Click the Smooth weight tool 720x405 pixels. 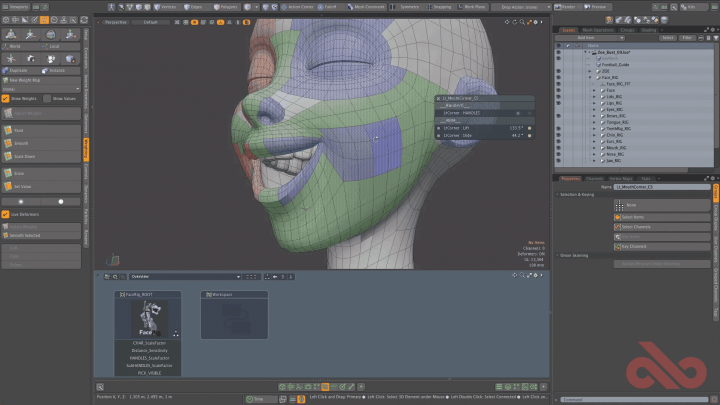pyautogui.click(x=20, y=143)
